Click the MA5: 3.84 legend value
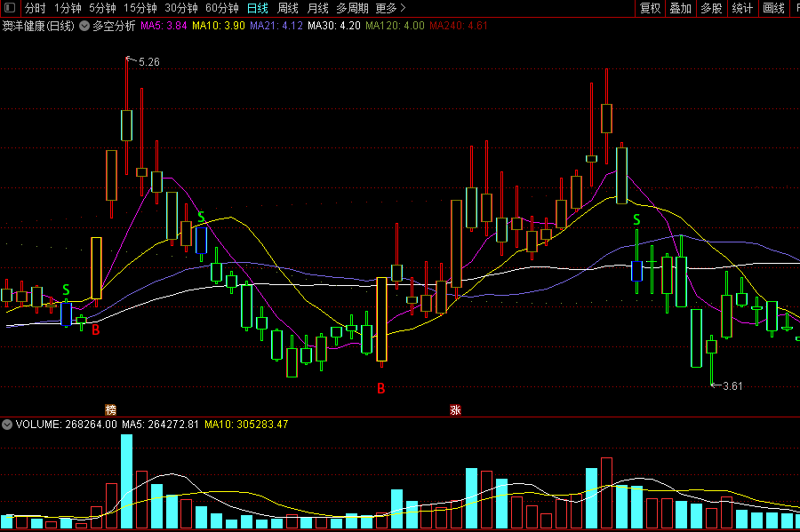The height and width of the screenshot is (532, 800). coord(164,26)
